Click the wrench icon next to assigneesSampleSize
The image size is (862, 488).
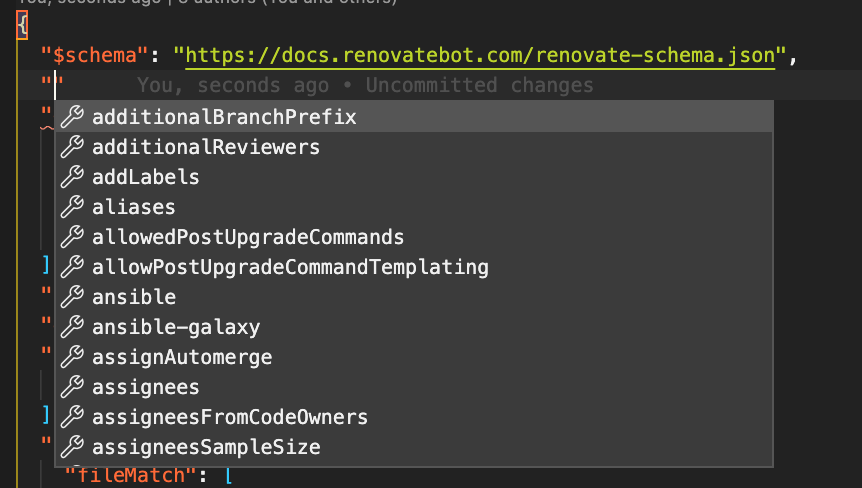[x=72, y=447]
